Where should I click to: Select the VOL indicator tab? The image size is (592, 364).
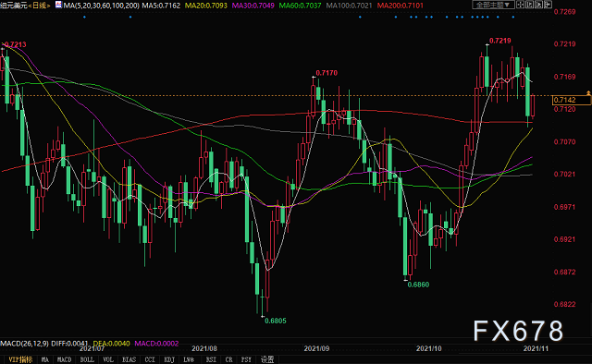(108, 359)
